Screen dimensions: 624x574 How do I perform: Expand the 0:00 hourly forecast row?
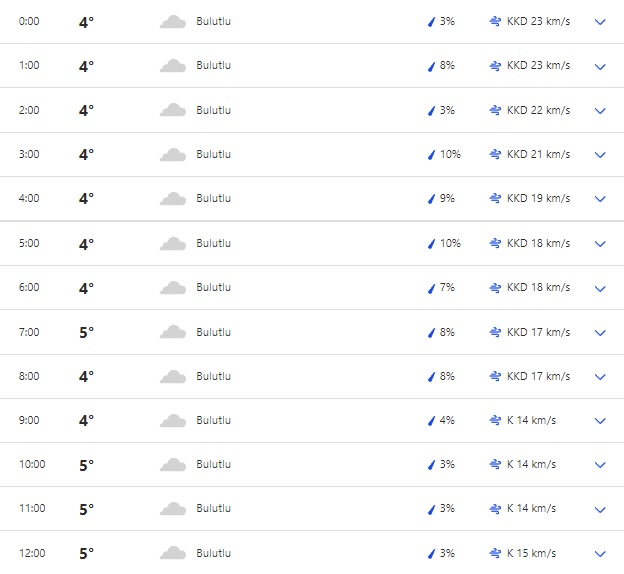(x=600, y=22)
